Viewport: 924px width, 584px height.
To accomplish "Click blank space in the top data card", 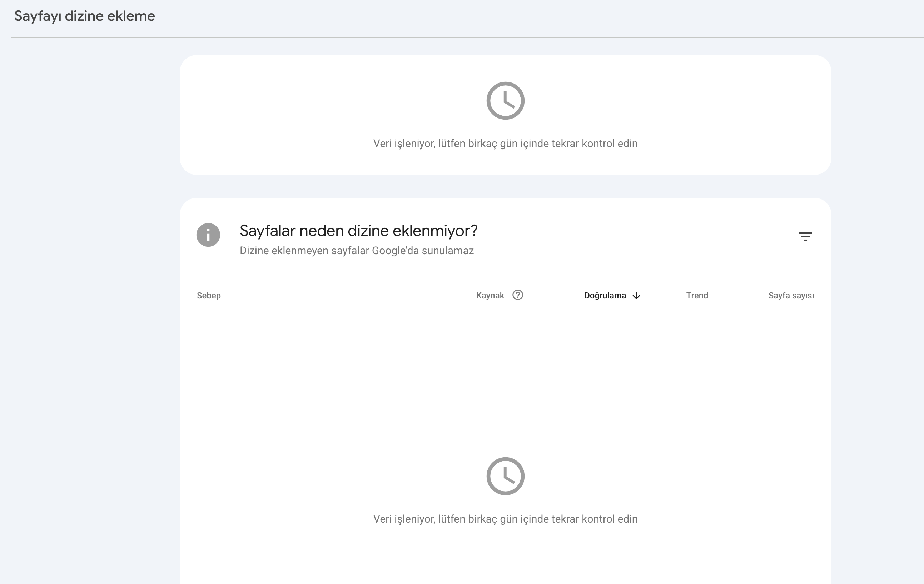I will click(307, 115).
